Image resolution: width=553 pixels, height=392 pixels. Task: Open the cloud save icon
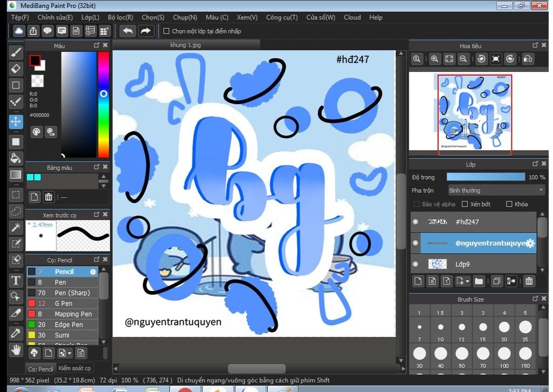[x=19, y=31]
